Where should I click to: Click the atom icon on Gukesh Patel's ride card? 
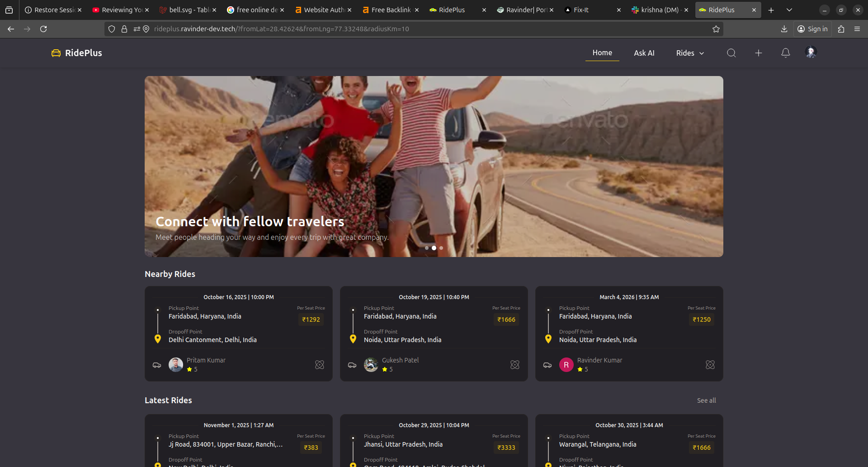pyautogui.click(x=514, y=365)
